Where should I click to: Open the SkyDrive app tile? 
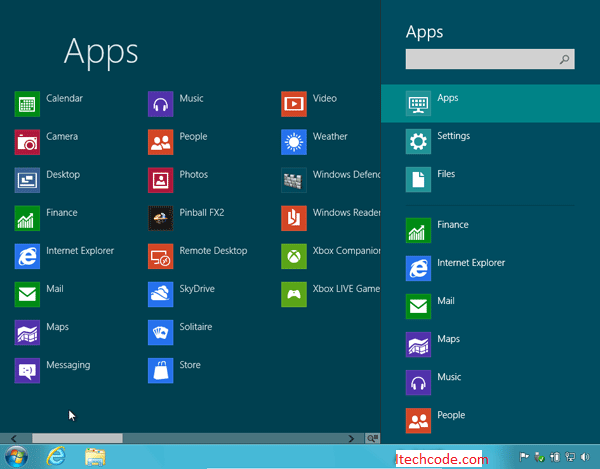click(161, 295)
